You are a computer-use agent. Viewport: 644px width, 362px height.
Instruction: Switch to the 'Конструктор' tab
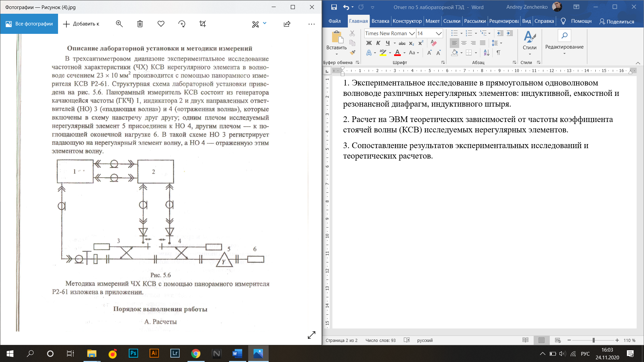(x=407, y=21)
